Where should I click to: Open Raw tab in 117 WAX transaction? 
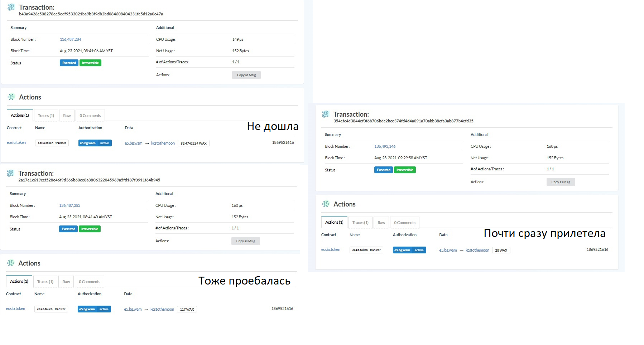click(x=66, y=282)
